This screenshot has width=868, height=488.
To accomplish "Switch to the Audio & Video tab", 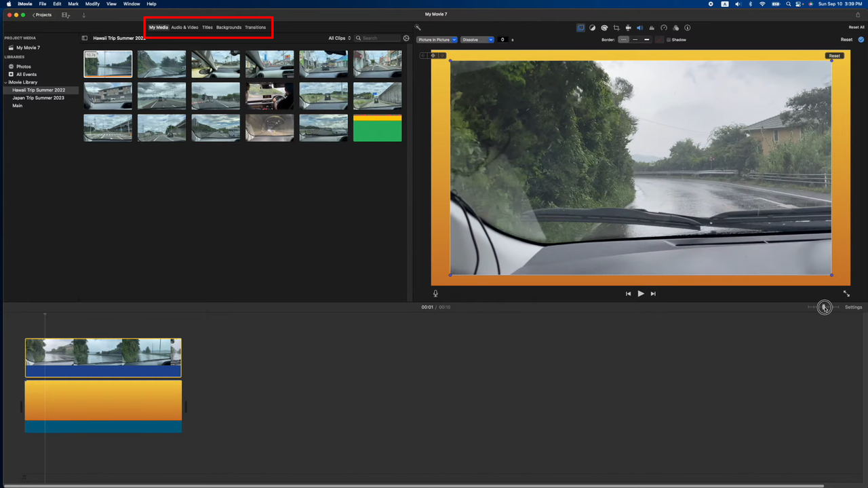I will click(x=184, y=28).
